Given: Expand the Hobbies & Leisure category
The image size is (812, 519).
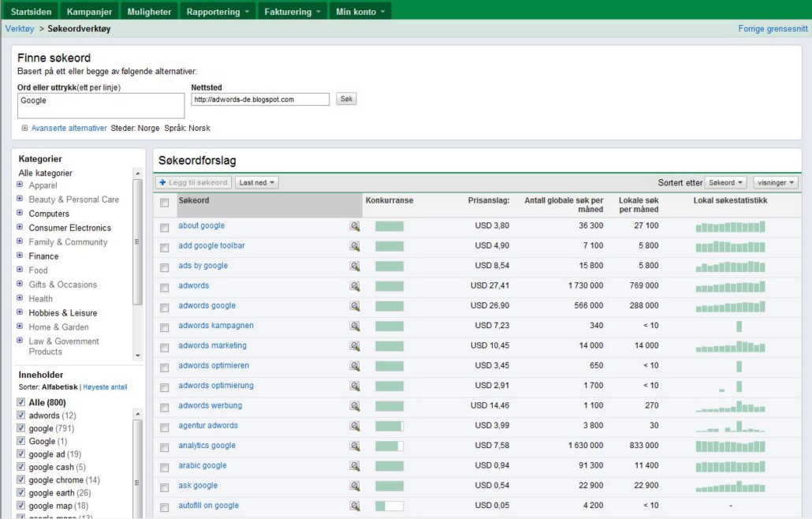Looking at the screenshot, I should click(20, 312).
